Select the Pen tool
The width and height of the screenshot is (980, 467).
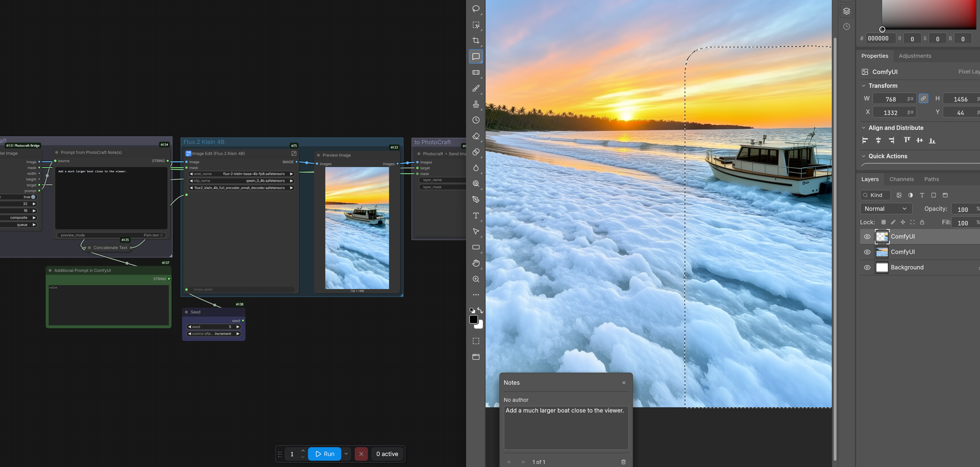[475, 200]
